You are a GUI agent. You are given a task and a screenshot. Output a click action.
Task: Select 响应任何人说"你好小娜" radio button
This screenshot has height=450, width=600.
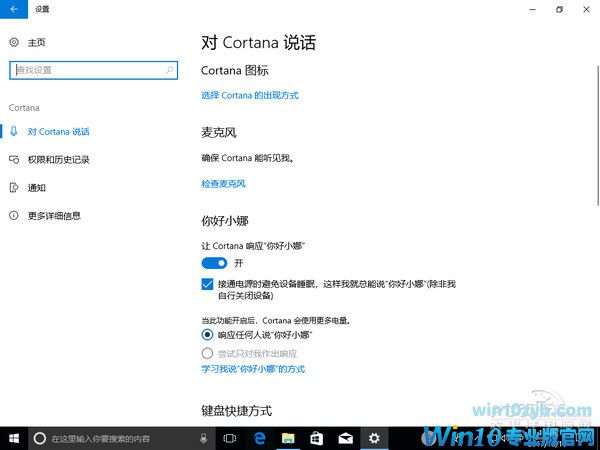[207, 335]
